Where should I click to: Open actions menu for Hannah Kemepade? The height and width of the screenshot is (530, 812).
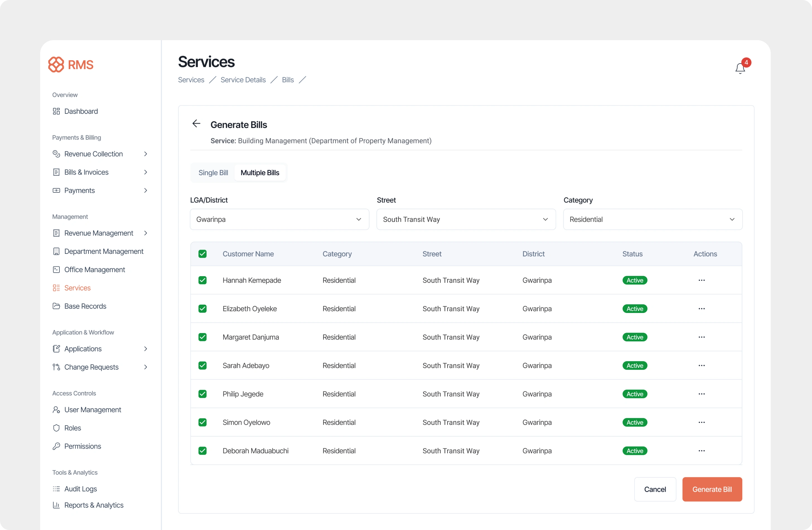pos(702,280)
